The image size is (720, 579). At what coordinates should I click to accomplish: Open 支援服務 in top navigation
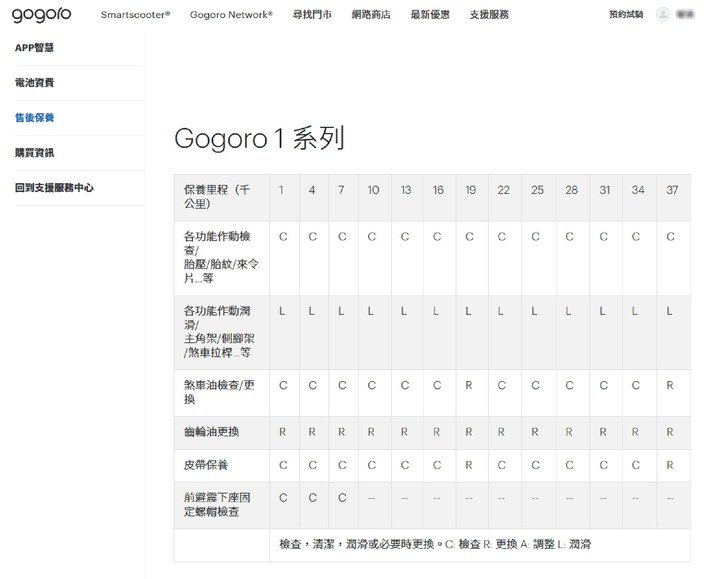[489, 15]
